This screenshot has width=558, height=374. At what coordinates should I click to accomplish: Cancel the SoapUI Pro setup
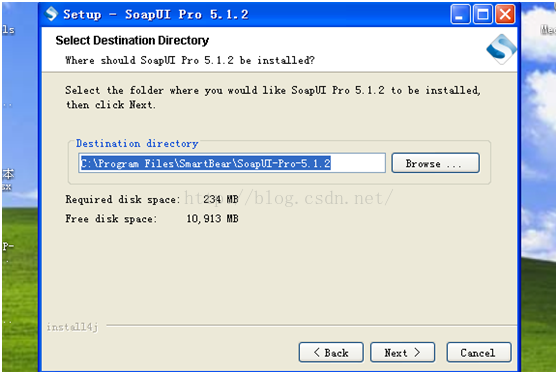coord(479,352)
